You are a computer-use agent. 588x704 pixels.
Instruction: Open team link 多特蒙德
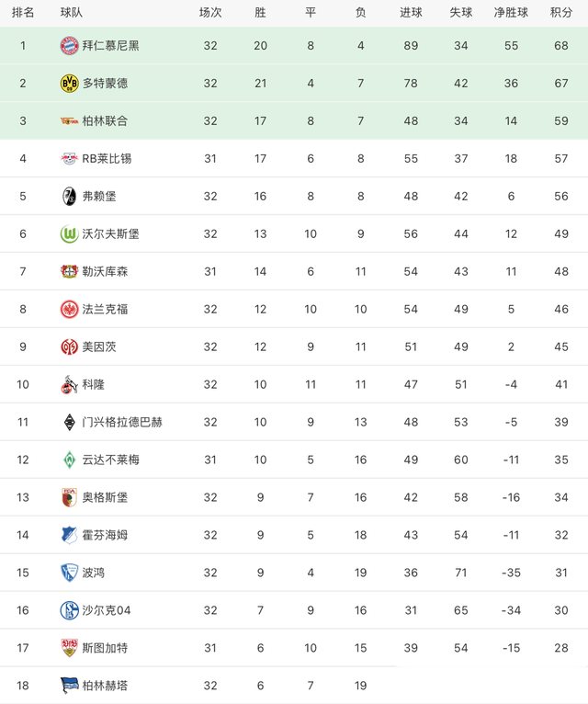click(x=105, y=83)
